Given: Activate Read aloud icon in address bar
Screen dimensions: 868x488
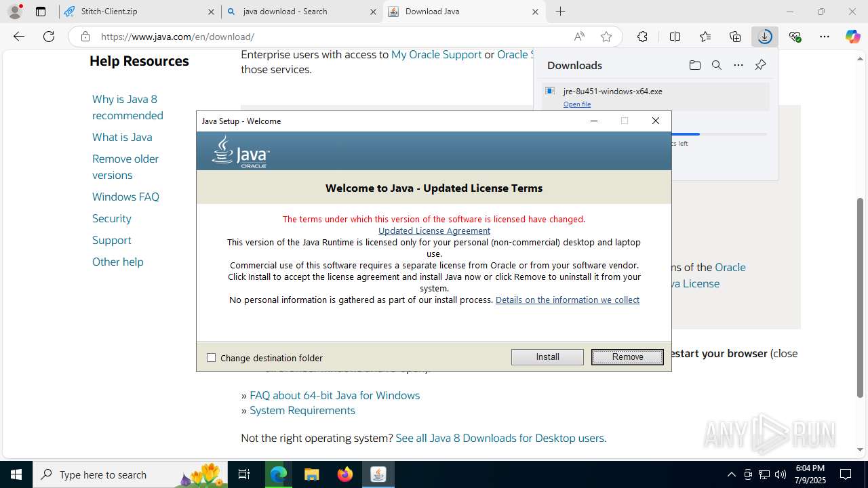Looking at the screenshot, I should pyautogui.click(x=579, y=37).
